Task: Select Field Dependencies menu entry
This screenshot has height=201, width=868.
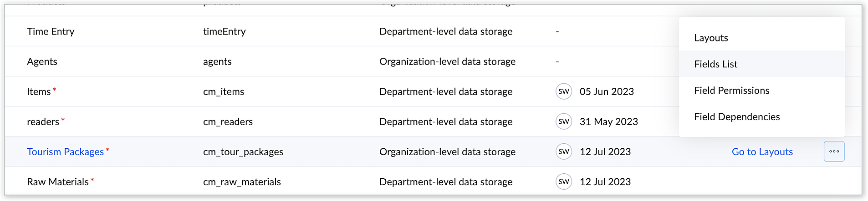Action: pyautogui.click(x=737, y=117)
